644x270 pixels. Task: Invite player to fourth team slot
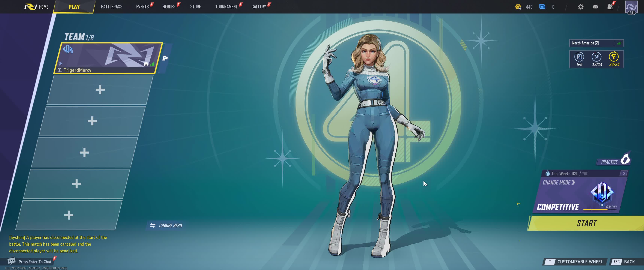[84, 152]
